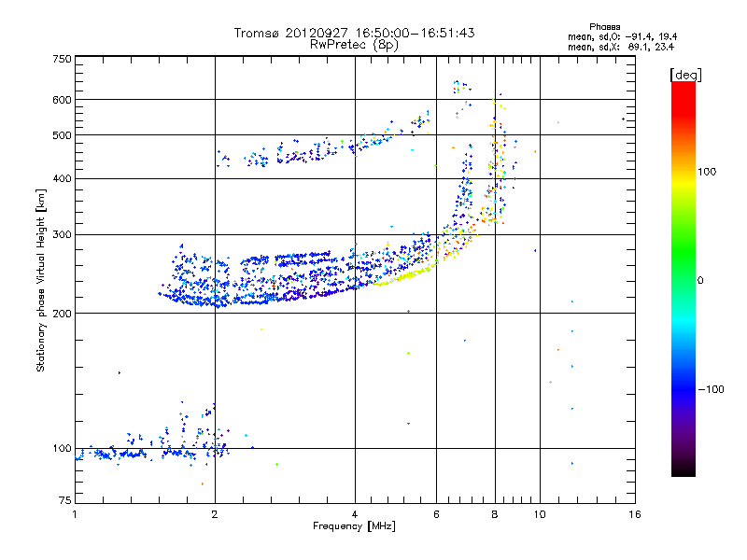This screenshot has height=560, width=747.
Task: Click the y-axis tick label '200'
Action: (x=63, y=314)
